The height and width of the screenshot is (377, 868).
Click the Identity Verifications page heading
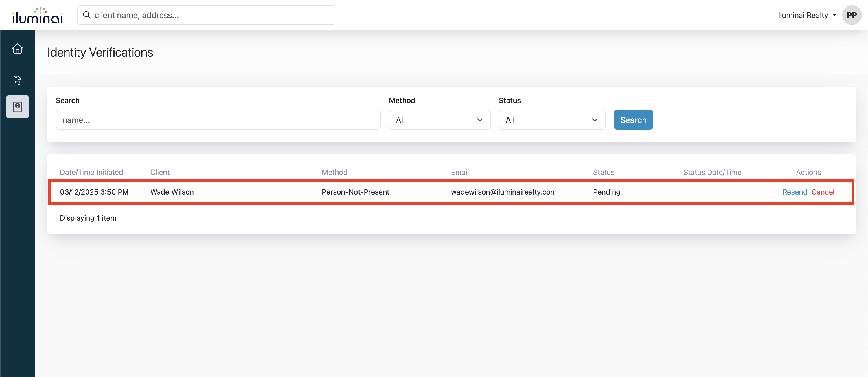click(x=100, y=53)
